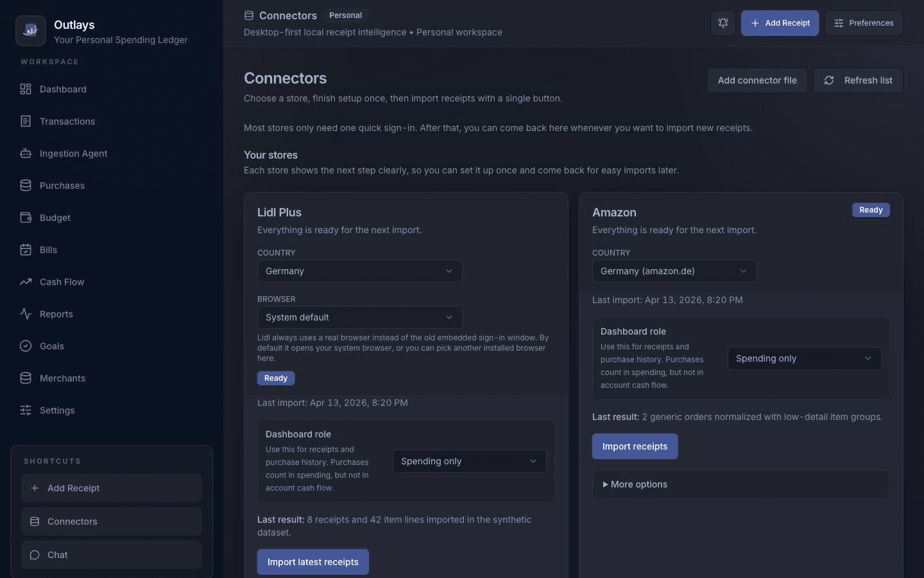Click the Budget wallet icon in sidebar

click(26, 218)
